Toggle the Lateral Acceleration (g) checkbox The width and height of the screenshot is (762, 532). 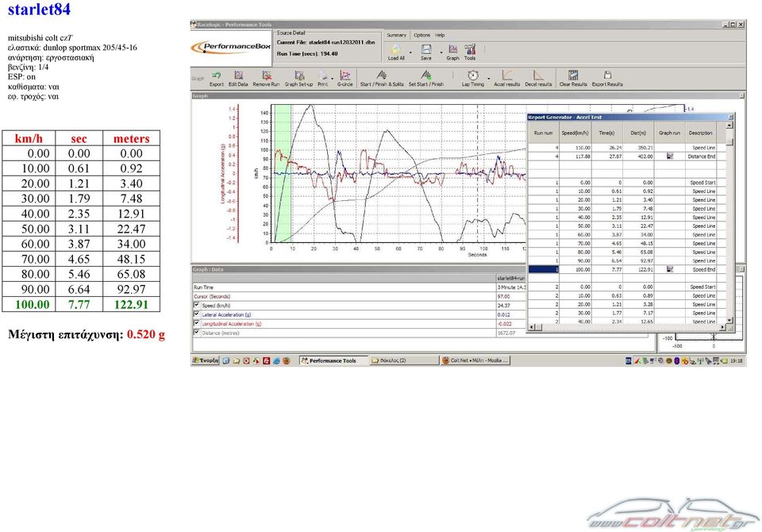click(196, 314)
